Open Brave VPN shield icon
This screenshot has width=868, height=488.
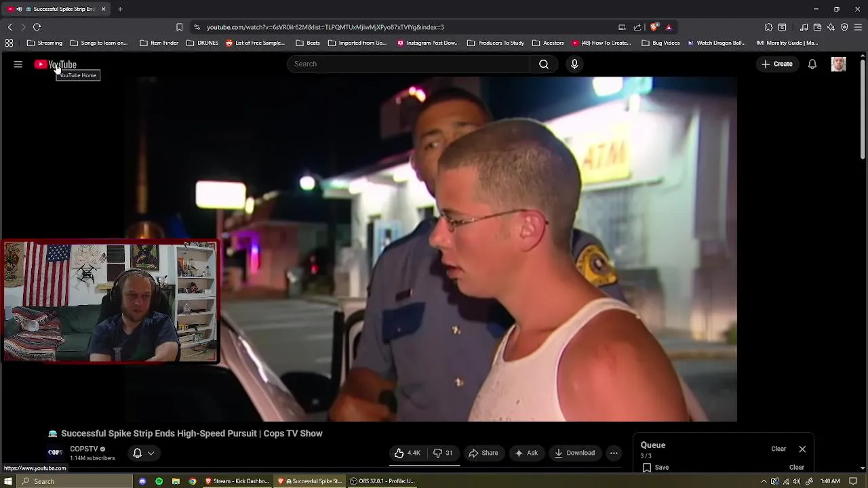click(x=844, y=27)
